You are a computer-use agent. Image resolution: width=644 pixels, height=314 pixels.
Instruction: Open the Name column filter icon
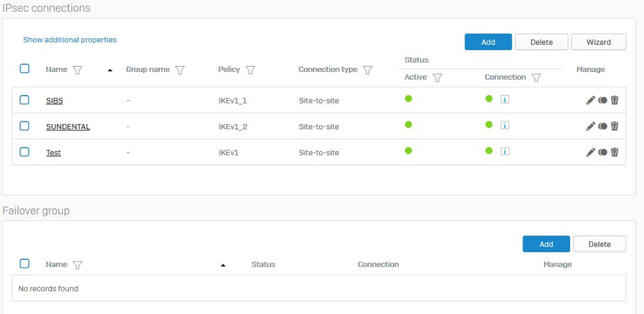77,70
